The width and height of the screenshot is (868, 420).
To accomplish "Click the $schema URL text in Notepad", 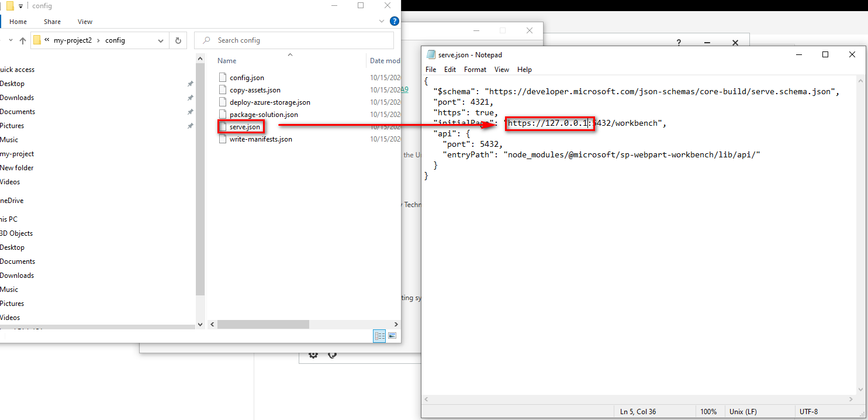I will [x=660, y=91].
